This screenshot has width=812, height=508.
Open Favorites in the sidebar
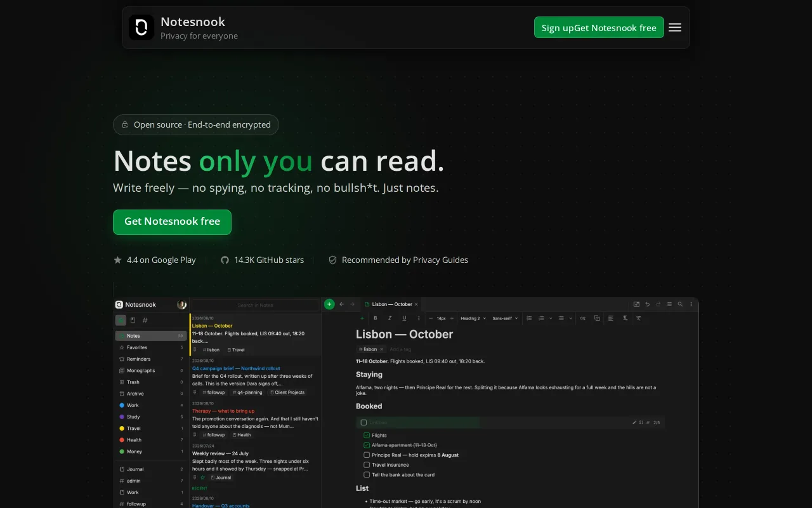point(151,347)
